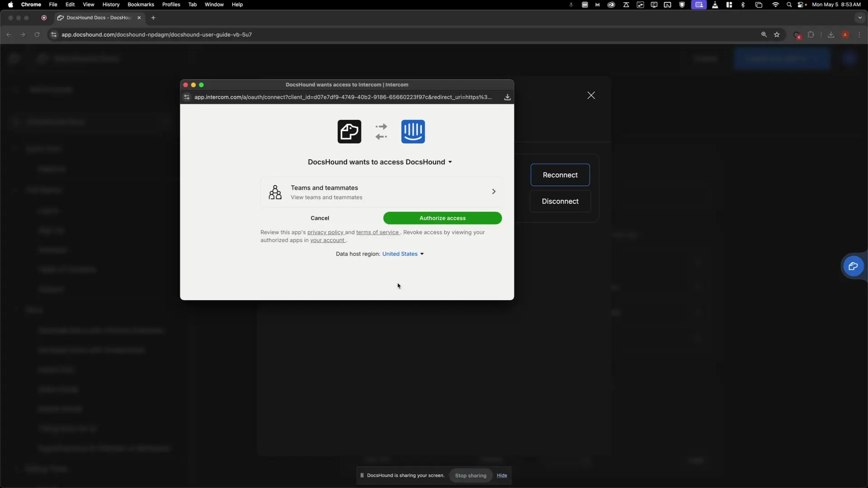This screenshot has width=868, height=488.
Task: Open Chrome downloads from the toolbar
Action: coord(831,34)
